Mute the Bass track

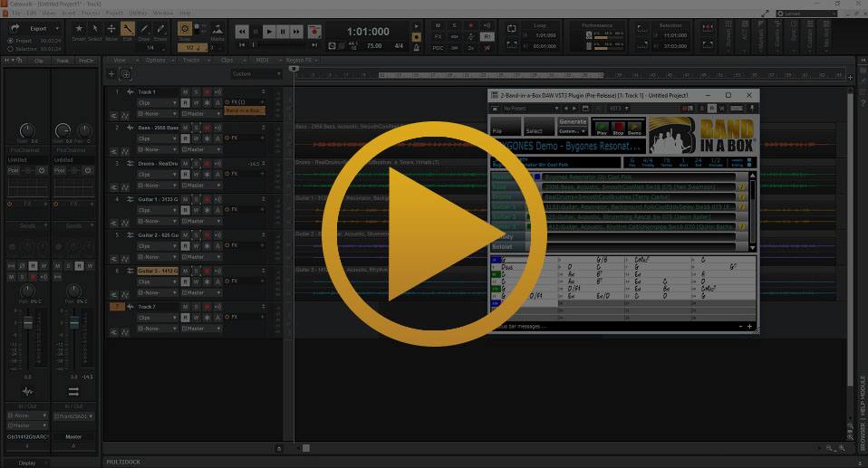(186, 128)
